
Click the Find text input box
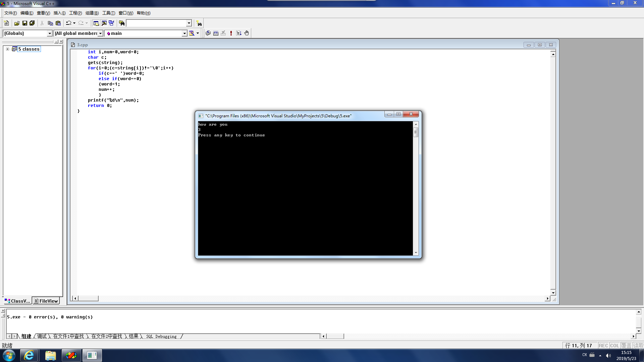pos(156,23)
